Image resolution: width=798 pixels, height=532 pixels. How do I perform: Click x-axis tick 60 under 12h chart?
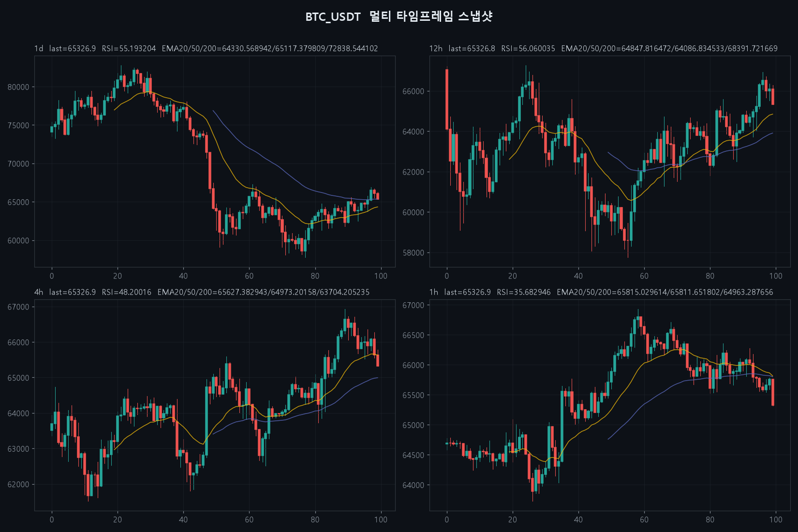click(x=644, y=276)
